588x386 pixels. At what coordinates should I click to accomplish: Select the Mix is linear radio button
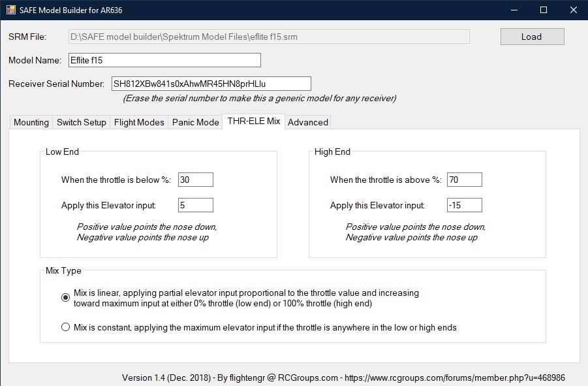(66, 297)
